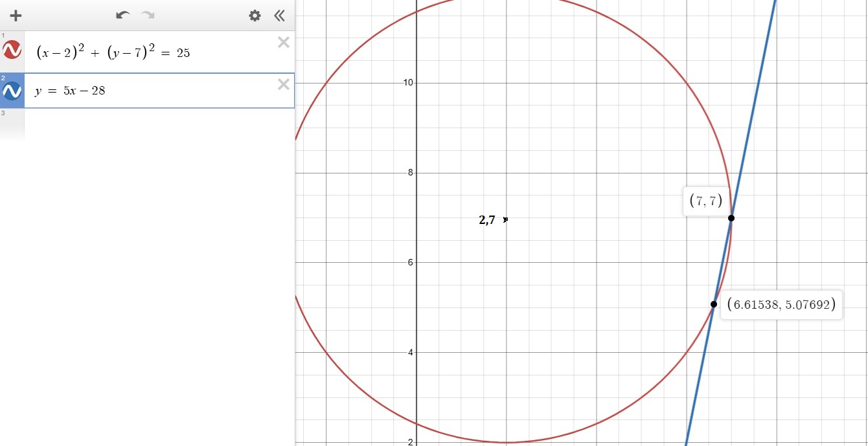Click the y-axis label 4
Viewport: 868px width, 446px height.
tap(408, 353)
